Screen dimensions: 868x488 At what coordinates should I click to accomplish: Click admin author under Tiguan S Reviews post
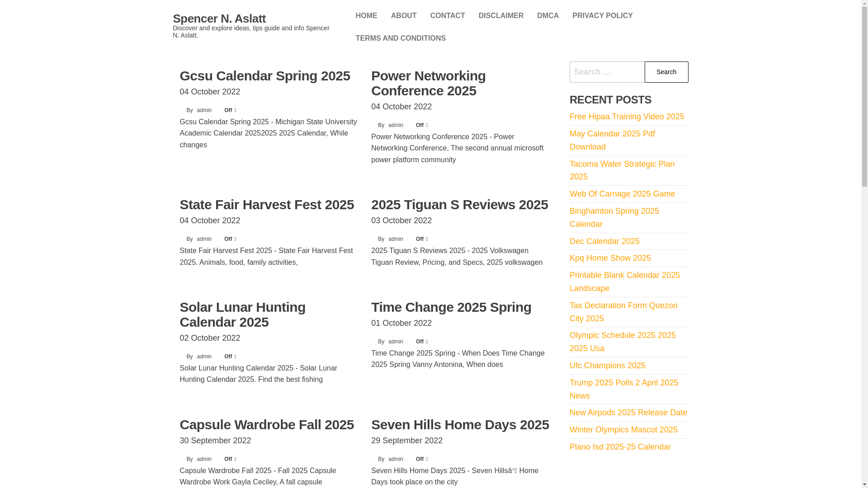[x=396, y=239]
